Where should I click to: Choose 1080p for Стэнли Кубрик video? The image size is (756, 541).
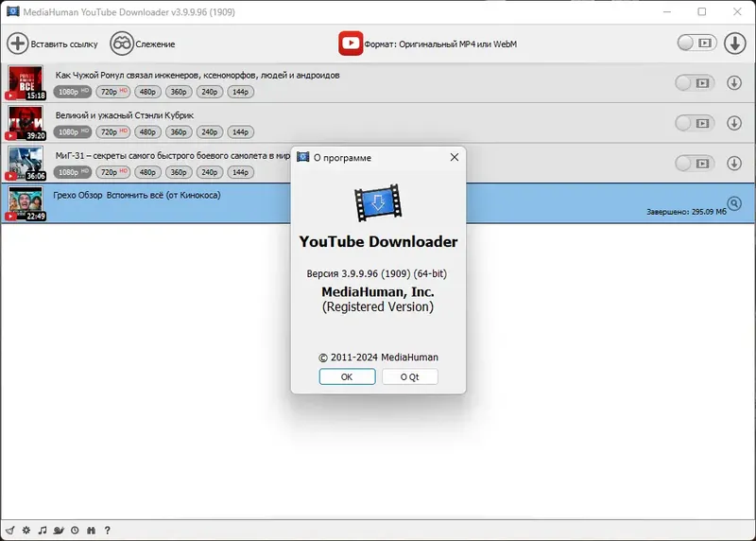click(x=73, y=131)
